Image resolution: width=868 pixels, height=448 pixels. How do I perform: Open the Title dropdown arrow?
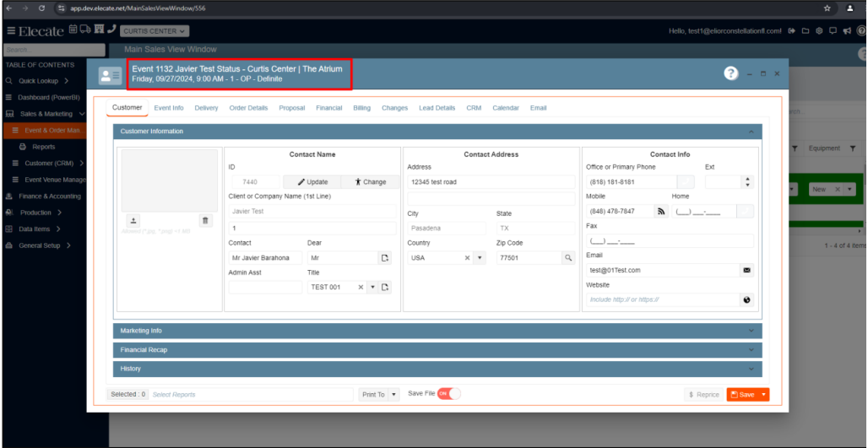click(x=372, y=287)
